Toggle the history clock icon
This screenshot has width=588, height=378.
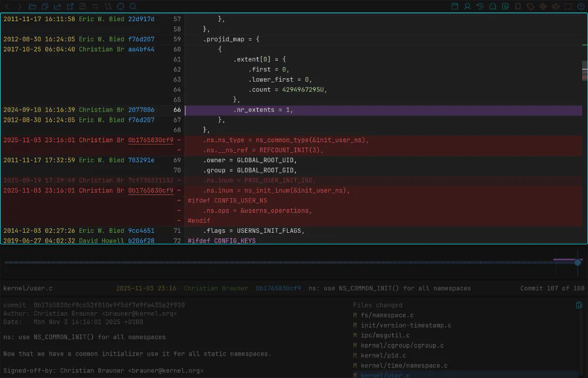(480, 6)
